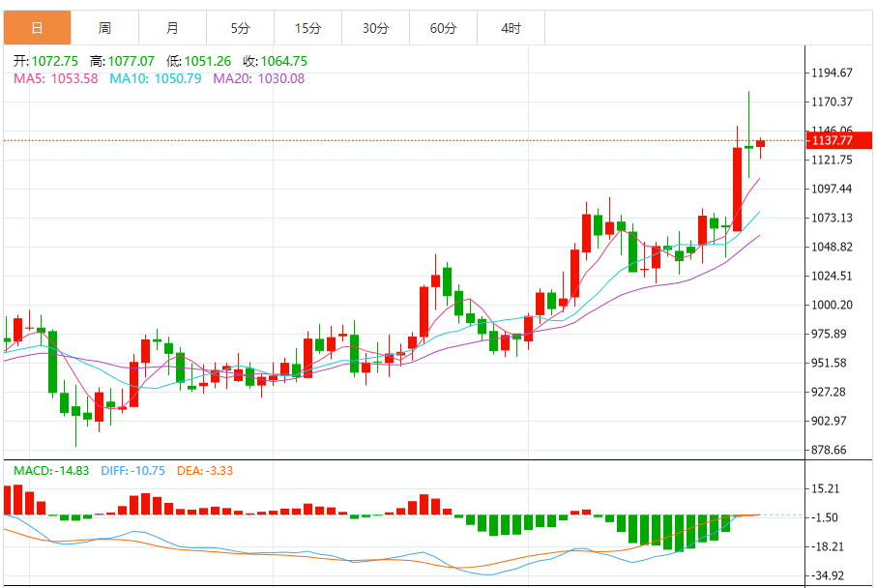
Task: Click the 开: 1072.75 open value
Action: click(45, 61)
